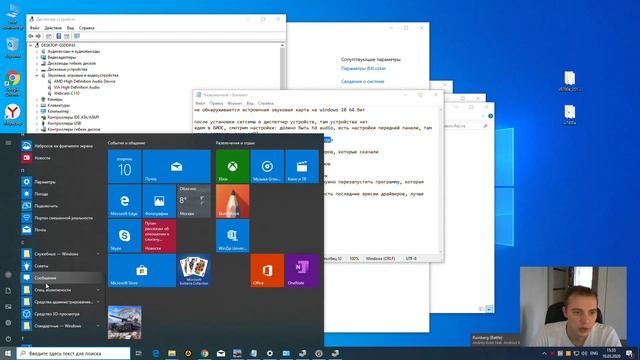Image resolution: width=640 pixels, height=360 pixels.
Task: Open the Google Chrome desktop shortcut
Action: click(13, 84)
